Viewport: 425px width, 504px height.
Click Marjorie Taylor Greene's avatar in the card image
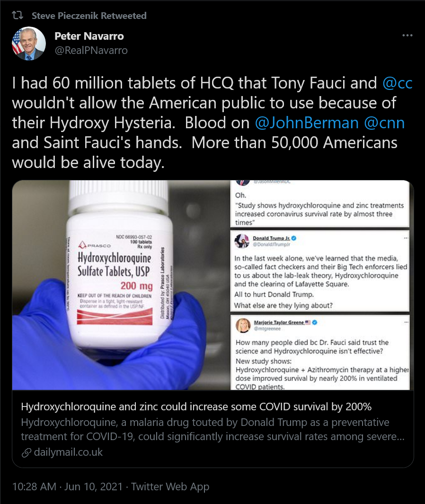[x=243, y=325]
